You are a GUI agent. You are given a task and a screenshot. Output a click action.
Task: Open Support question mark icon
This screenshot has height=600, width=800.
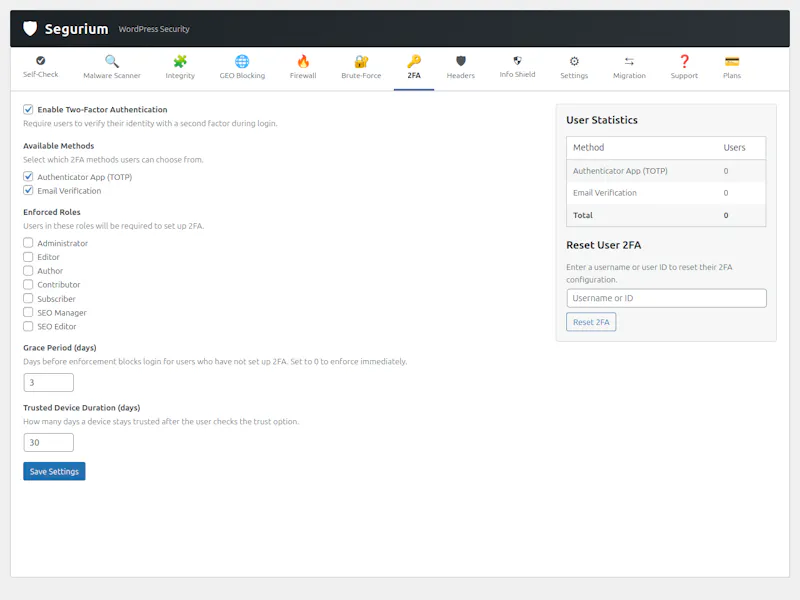684,61
